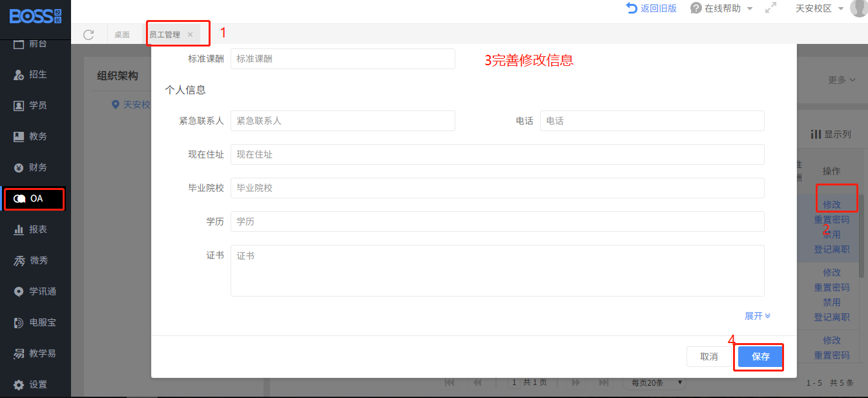
Task: Click the 显示列 column display button
Action: click(x=831, y=134)
